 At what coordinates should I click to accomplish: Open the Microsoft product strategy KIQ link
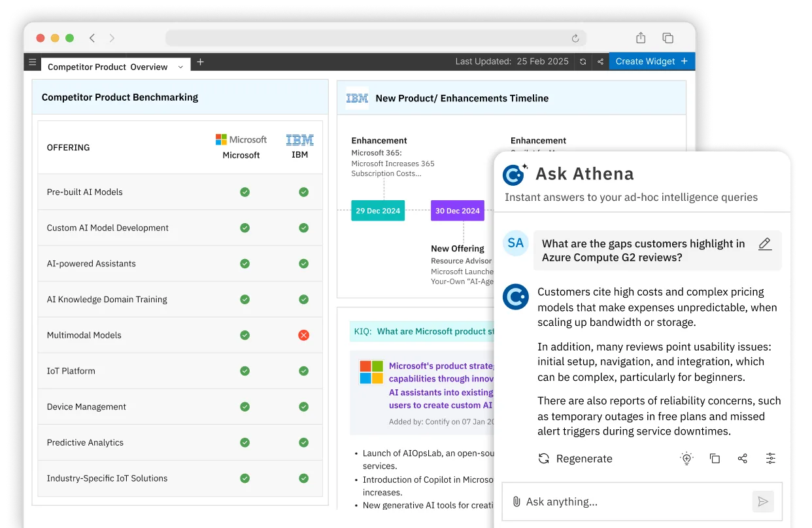point(436,331)
